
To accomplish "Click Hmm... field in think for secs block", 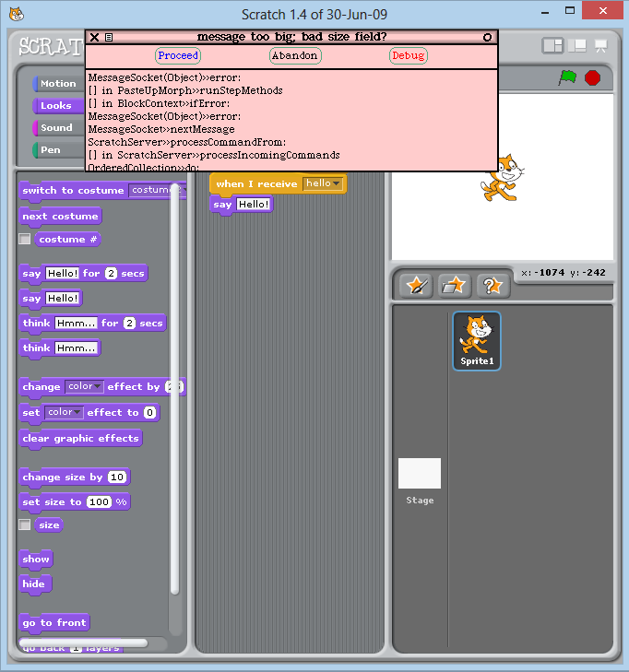I will [76, 324].
